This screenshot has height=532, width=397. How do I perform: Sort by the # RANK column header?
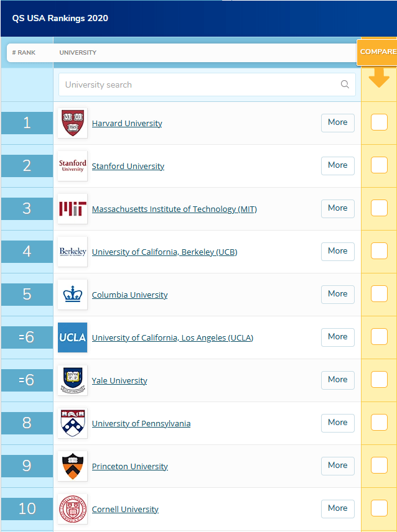tap(24, 53)
